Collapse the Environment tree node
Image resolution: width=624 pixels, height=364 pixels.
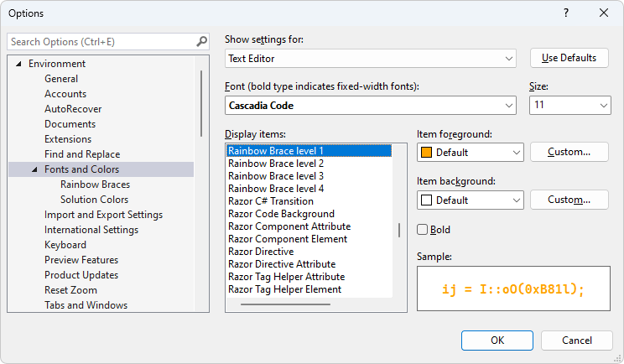point(19,64)
